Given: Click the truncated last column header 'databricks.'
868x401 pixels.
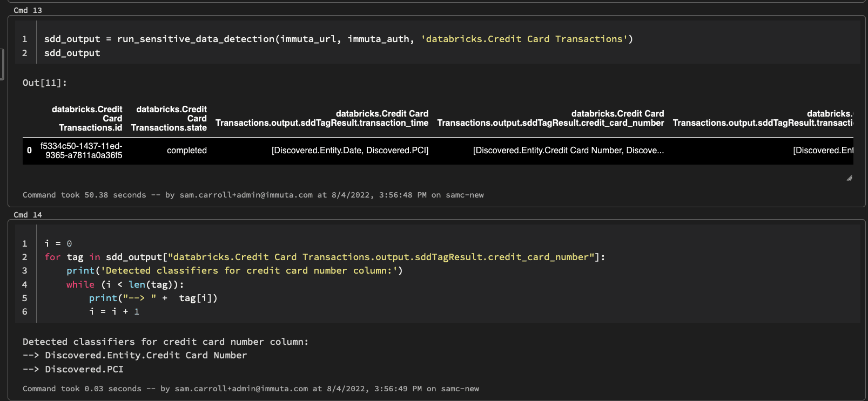Looking at the screenshot, I should coord(763,118).
